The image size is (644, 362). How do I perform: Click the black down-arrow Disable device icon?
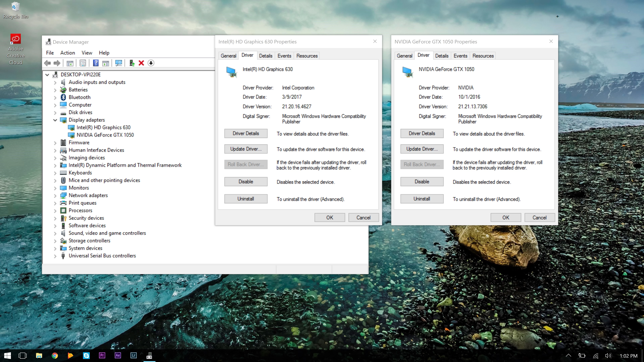(x=151, y=63)
